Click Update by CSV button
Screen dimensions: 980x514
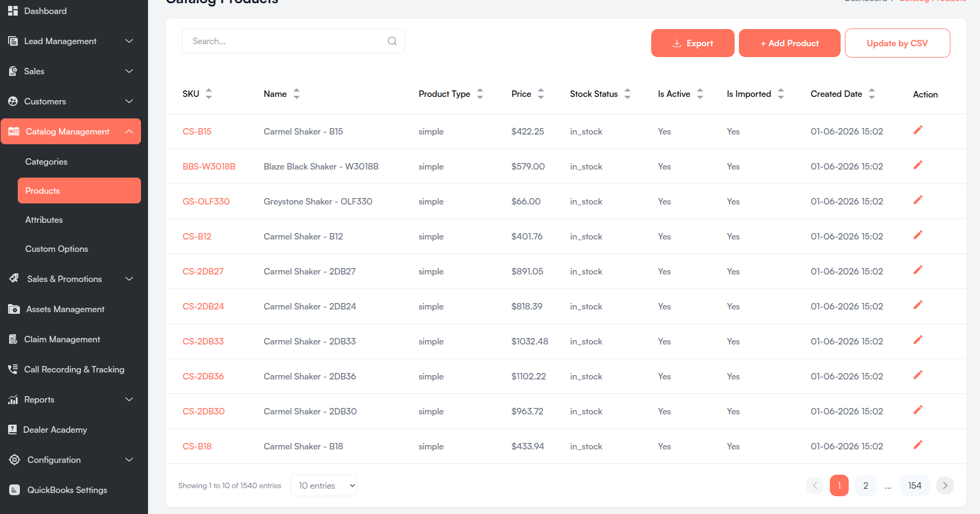pos(897,43)
